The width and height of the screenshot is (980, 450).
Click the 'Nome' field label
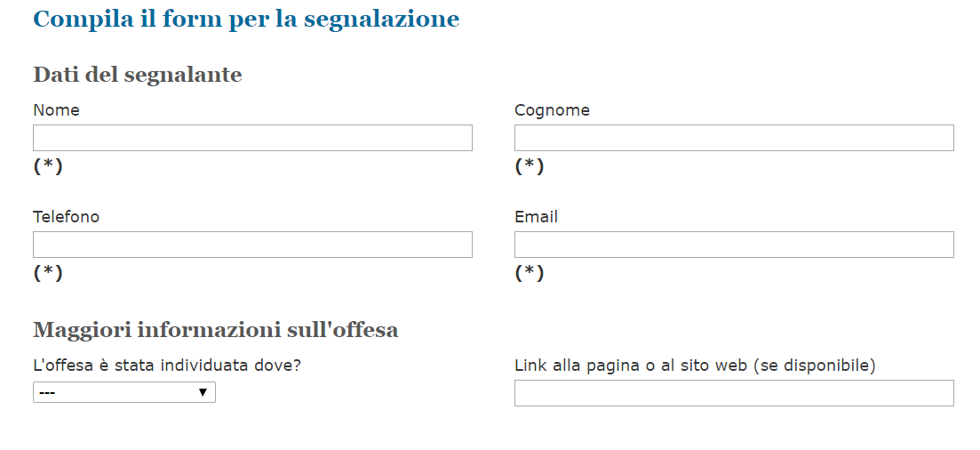(x=56, y=110)
